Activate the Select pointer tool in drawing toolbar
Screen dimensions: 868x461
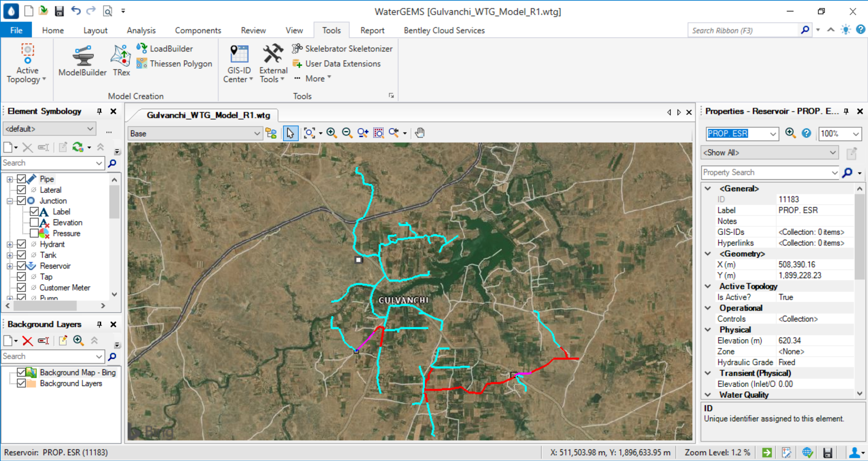(x=290, y=133)
